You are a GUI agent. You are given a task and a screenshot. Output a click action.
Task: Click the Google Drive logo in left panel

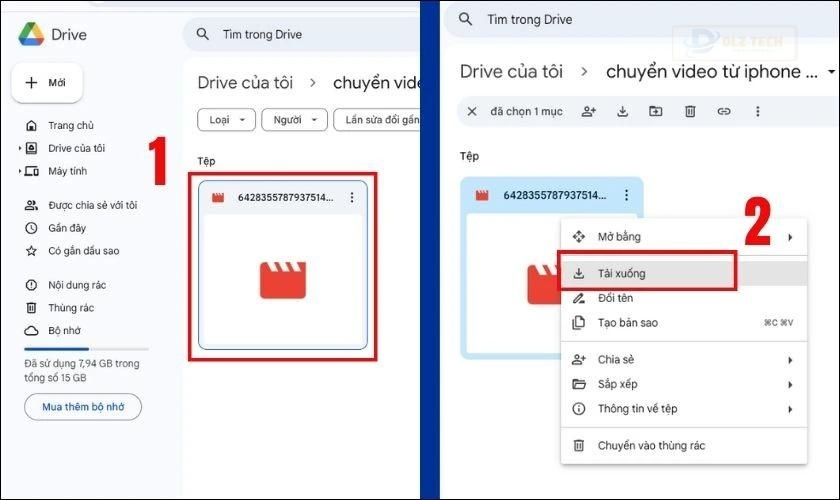click(31, 34)
